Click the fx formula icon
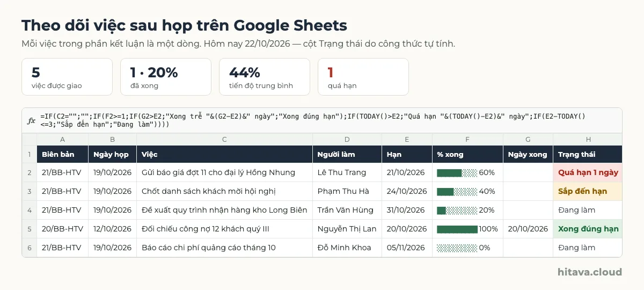Viewport: 644px width, 290px height. [31, 121]
